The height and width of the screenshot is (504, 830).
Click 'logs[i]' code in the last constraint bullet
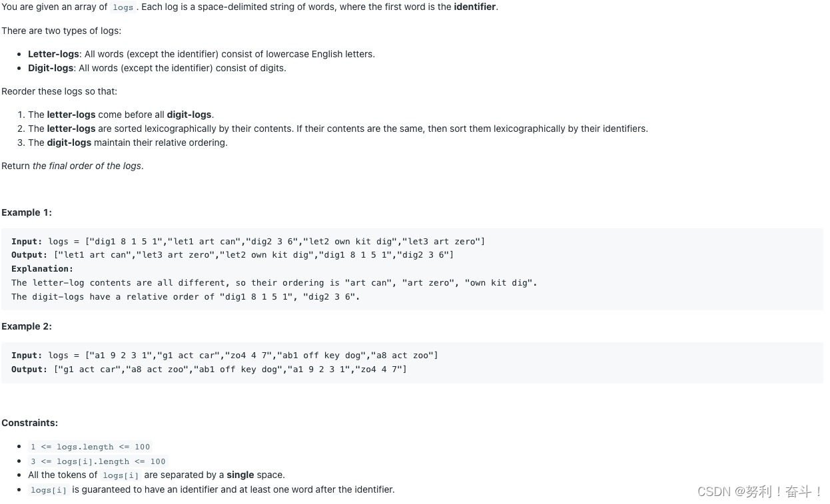point(49,490)
